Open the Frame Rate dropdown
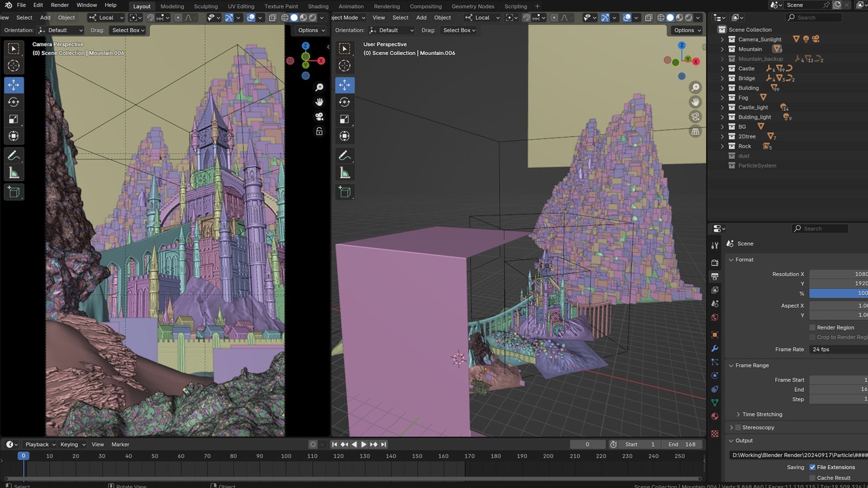 coord(838,349)
